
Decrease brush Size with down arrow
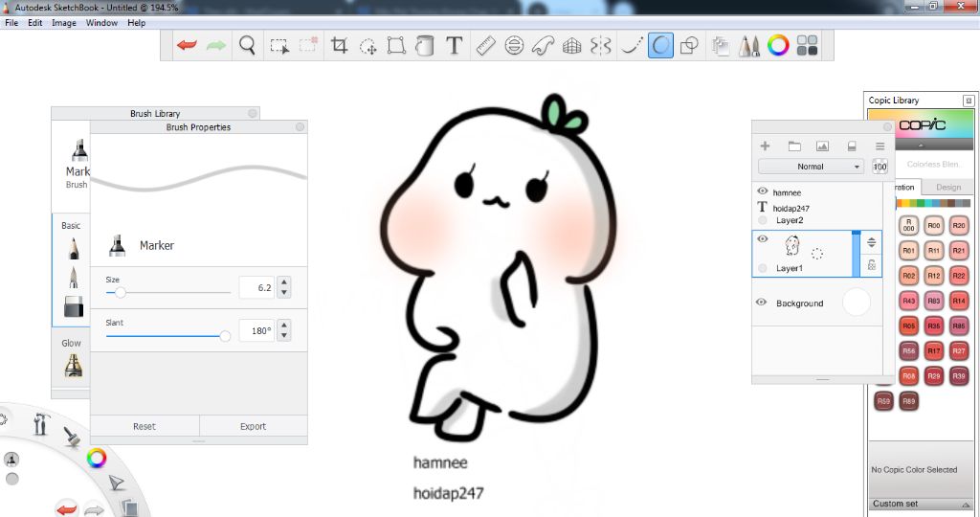(x=284, y=292)
